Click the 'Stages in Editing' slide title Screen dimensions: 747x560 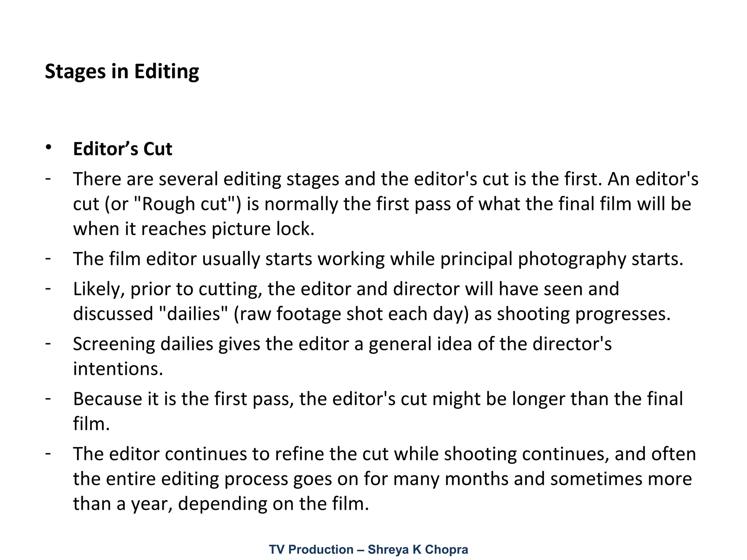point(122,71)
